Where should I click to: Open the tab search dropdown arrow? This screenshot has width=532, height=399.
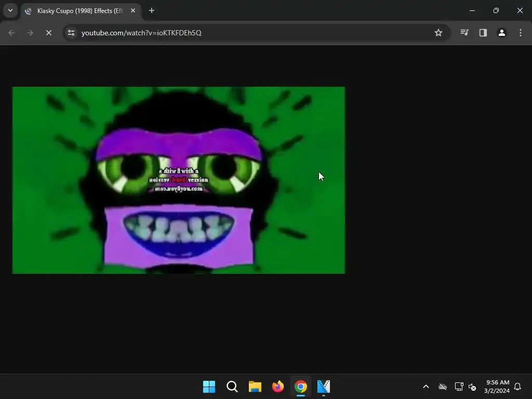10,10
